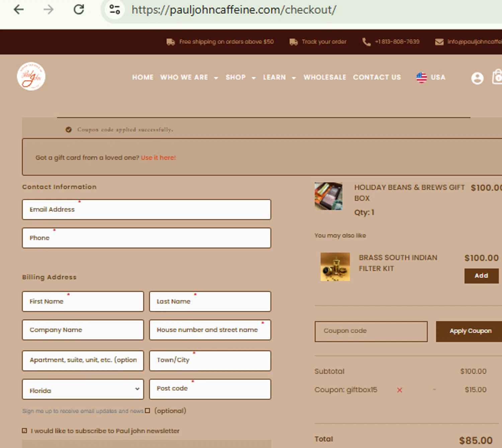Go to the HOME menu item

[143, 77]
